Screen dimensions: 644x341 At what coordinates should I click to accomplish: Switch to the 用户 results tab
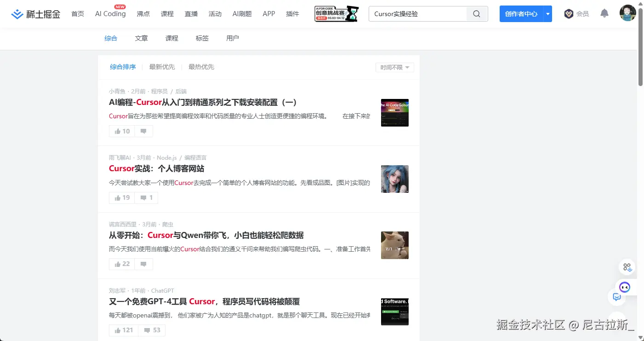(233, 38)
